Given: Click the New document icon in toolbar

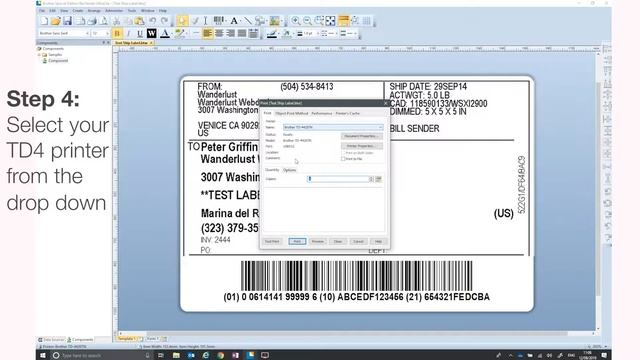Looking at the screenshot, I should [44, 21].
